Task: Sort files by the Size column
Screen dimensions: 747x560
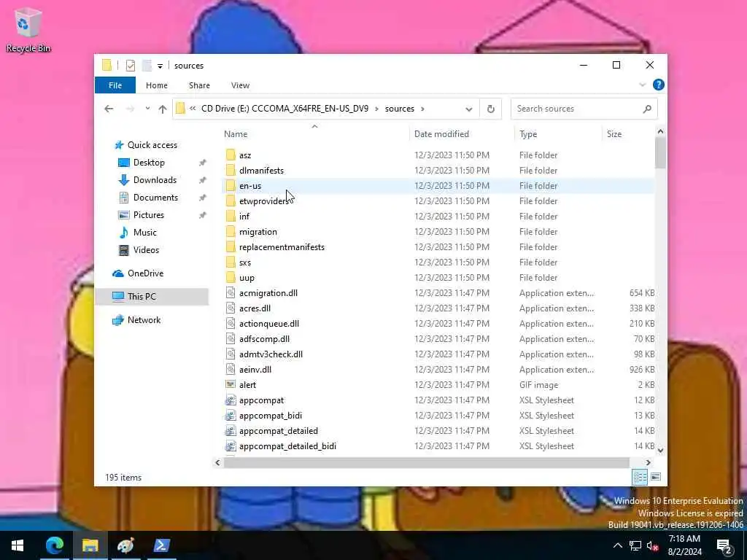Action: click(x=628, y=134)
